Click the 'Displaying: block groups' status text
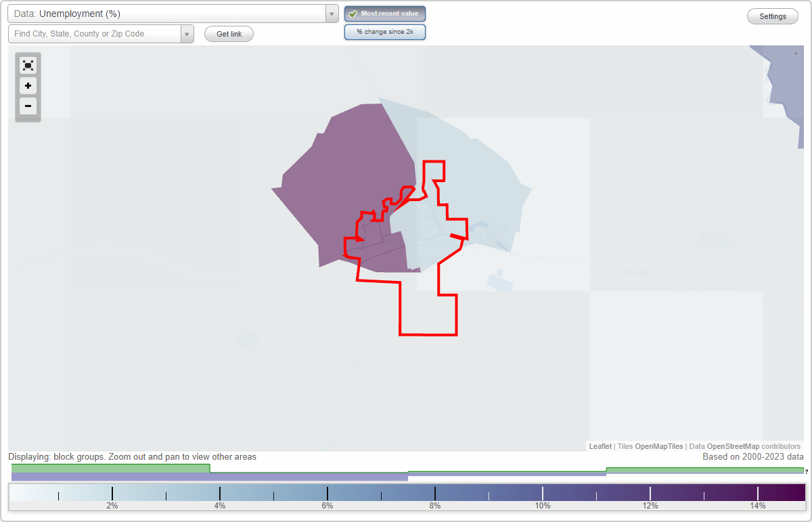The image size is (812, 522). click(133, 457)
